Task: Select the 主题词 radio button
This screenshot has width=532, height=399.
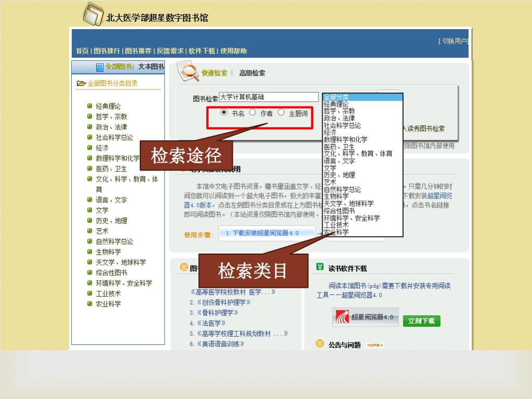Action: coord(281,112)
